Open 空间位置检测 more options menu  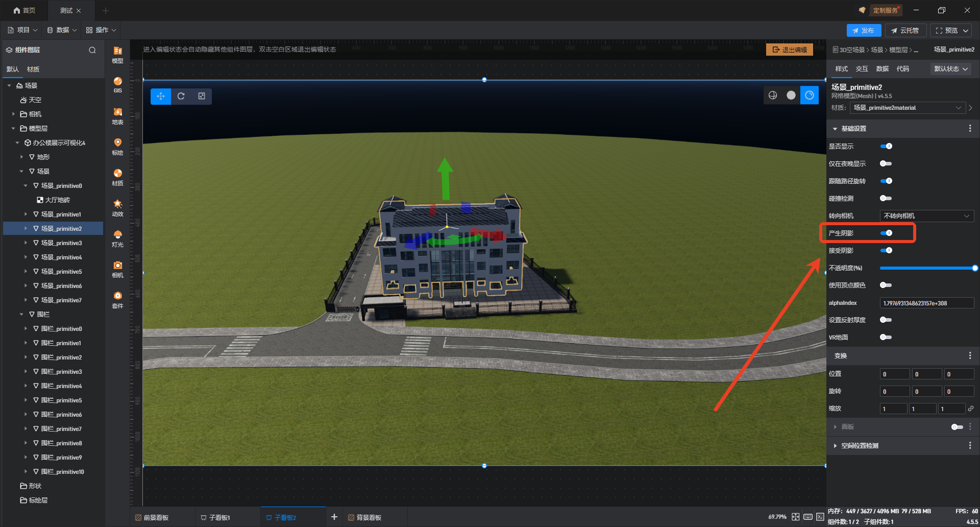(x=970, y=446)
